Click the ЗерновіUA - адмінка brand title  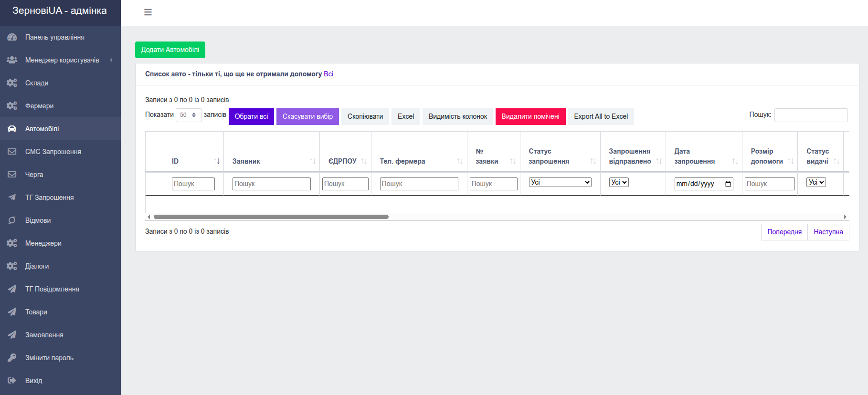pos(60,10)
